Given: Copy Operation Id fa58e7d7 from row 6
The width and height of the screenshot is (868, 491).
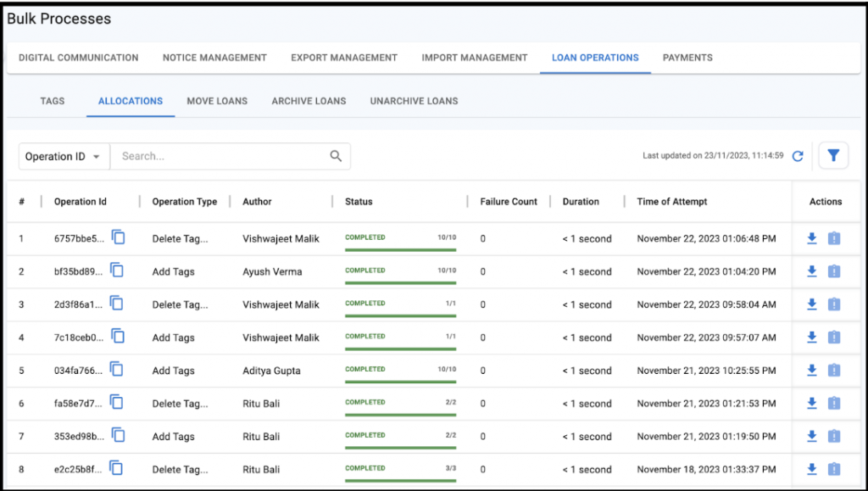Looking at the screenshot, I should click(x=118, y=403).
